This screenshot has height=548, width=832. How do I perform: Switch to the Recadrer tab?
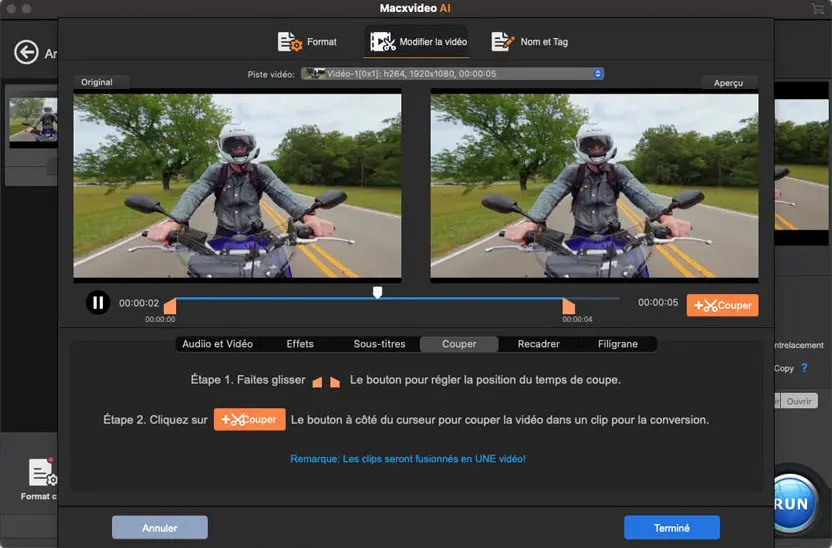click(538, 344)
